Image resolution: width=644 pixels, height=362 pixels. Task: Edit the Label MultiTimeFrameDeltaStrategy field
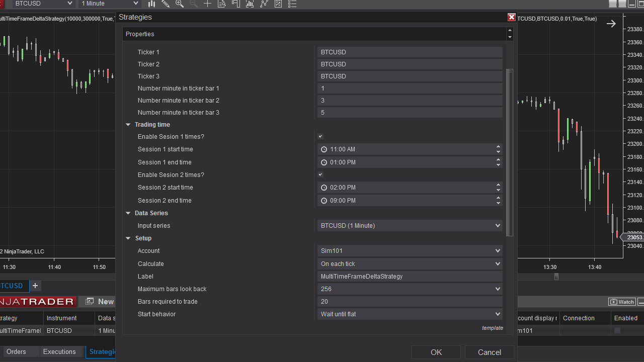(x=410, y=277)
